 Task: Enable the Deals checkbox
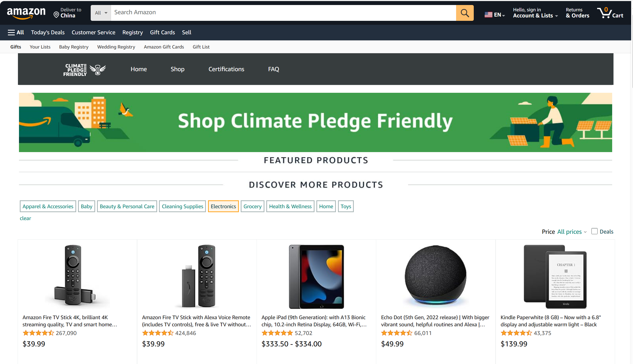coord(594,231)
